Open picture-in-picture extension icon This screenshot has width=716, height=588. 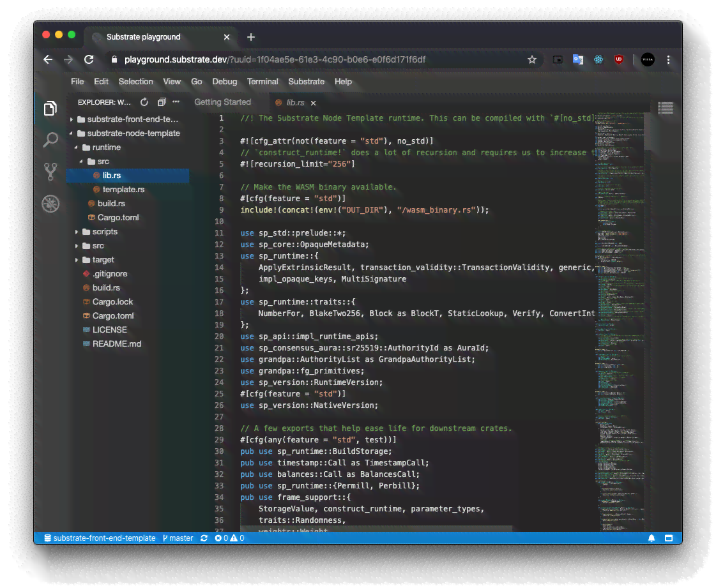click(558, 59)
